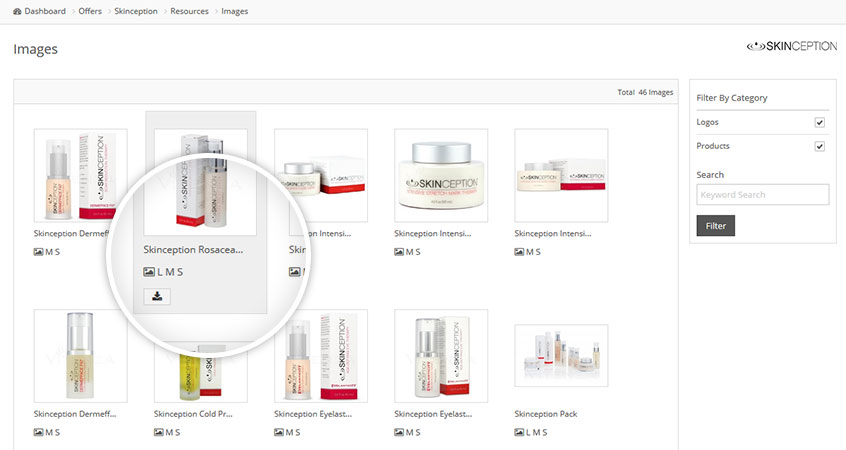Click the Dashboard gauge icon in breadcrumb

click(17, 11)
